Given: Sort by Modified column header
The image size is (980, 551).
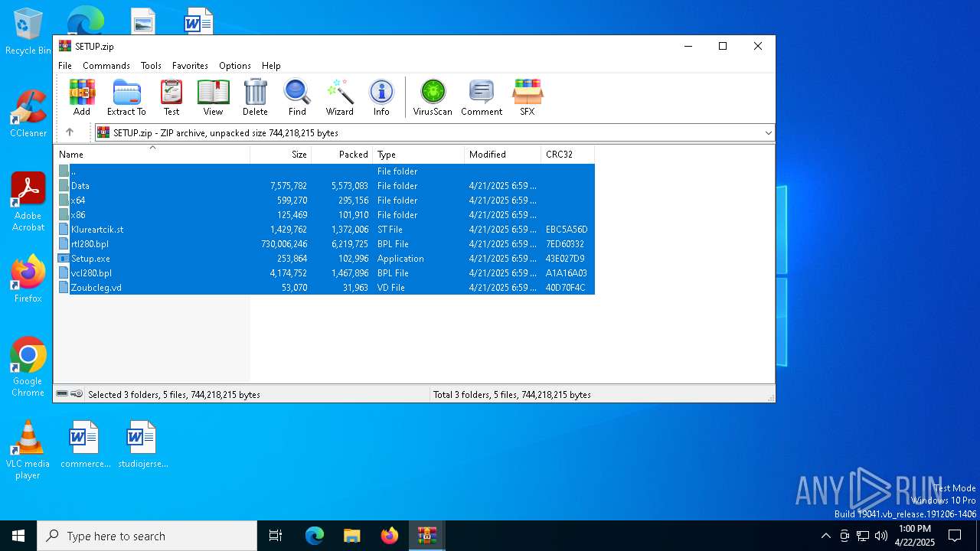Looking at the screenshot, I should coord(503,155).
